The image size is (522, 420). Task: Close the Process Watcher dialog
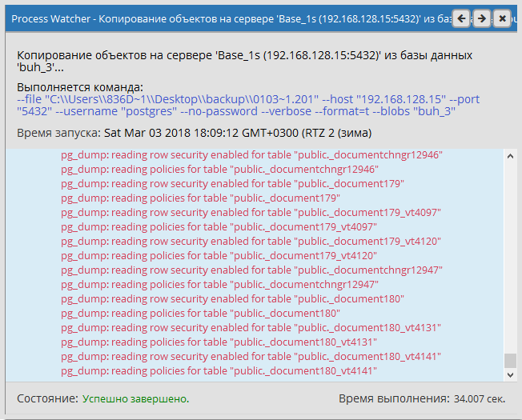click(501, 18)
